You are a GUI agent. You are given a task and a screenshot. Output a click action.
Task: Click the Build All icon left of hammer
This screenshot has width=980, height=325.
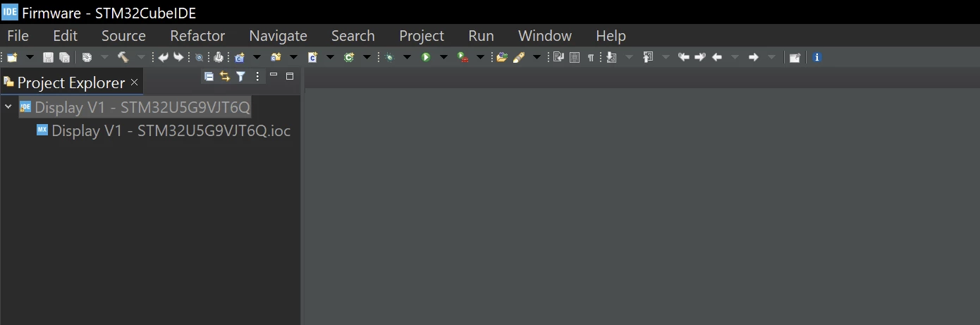(87, 57)
